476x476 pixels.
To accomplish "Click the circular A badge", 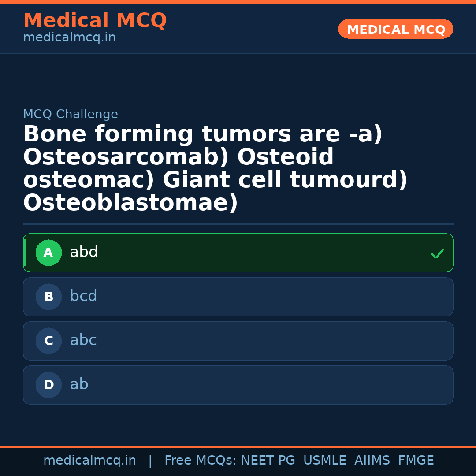I will point(48,253).
